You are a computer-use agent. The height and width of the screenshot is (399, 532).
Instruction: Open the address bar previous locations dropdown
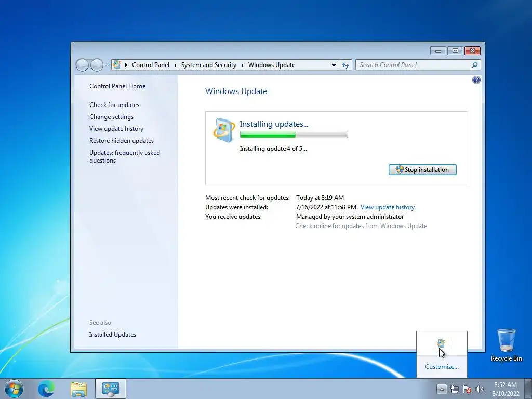(x=334, y=65)
